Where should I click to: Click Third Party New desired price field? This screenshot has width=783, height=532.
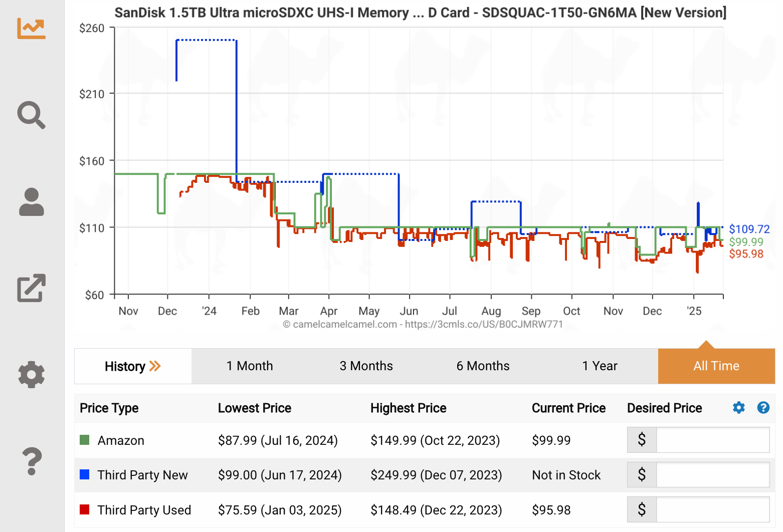point(713,474)
